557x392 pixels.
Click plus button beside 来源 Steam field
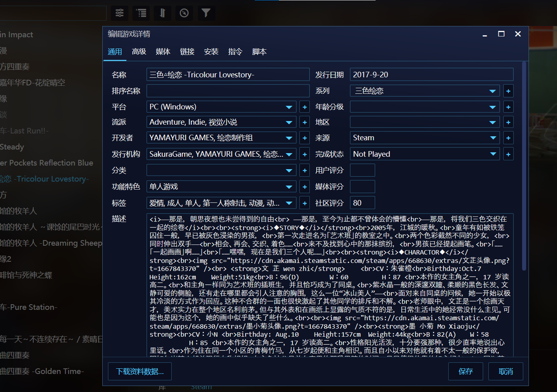coord(508,138)
